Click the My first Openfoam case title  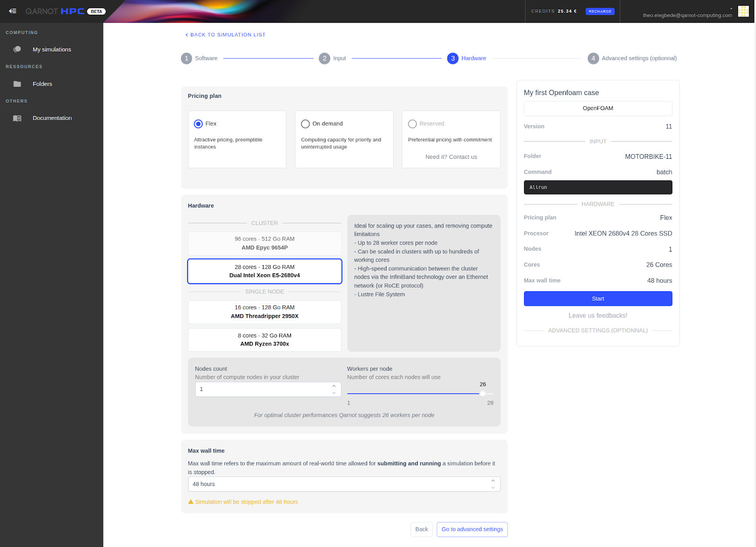[x=561, y=93]
